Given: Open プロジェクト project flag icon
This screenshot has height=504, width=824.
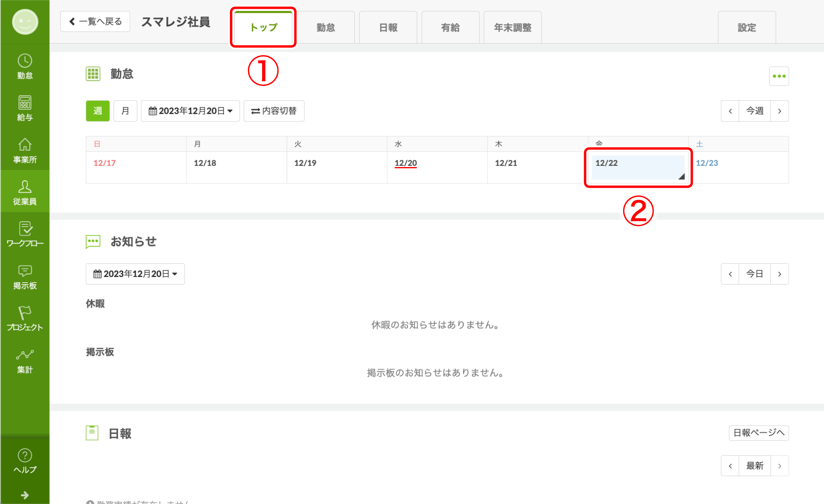Looking at the screenshot, I should coord(25,319).
